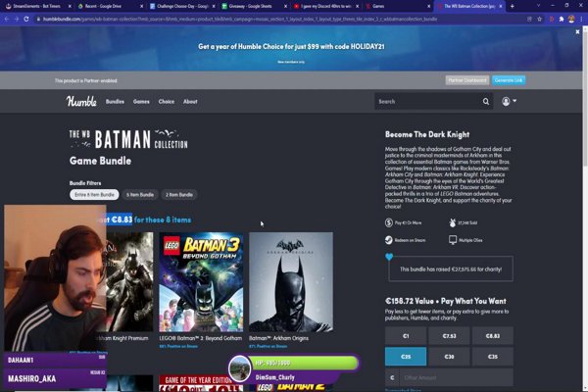Click the 'Become The Dark Knight' heading
The image size is (588, 392).
[x=427, y=134]
